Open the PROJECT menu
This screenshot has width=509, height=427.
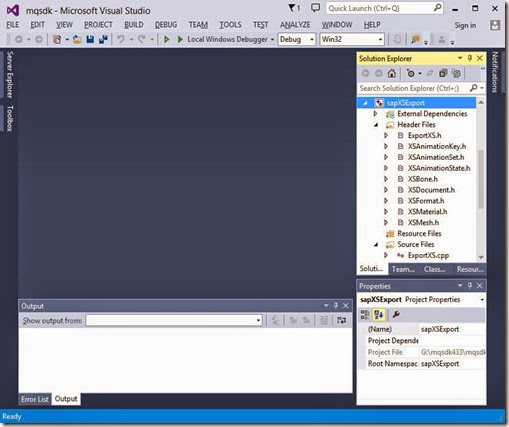(98, 25)
